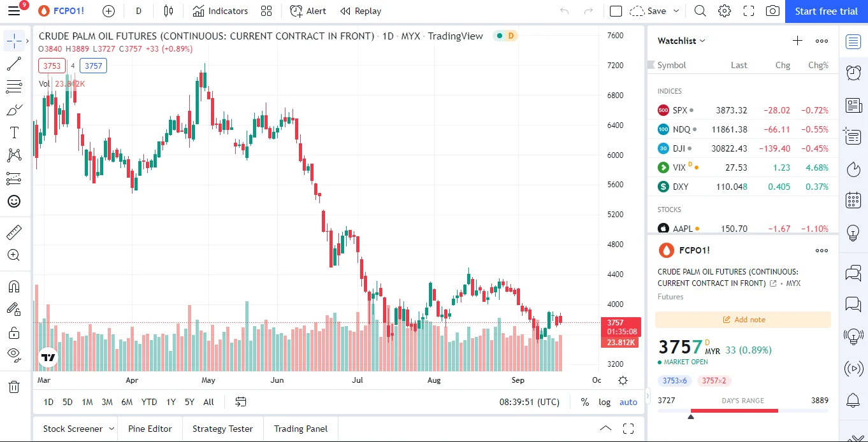Start bar Replay mode
The height and width of the screenshot is (442, 868).
361,11
